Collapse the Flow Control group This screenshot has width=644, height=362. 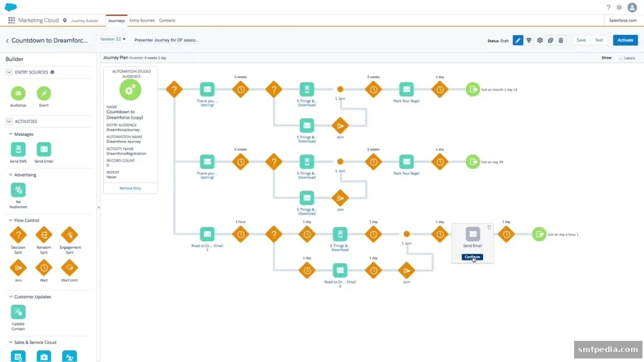coord(11,221)
